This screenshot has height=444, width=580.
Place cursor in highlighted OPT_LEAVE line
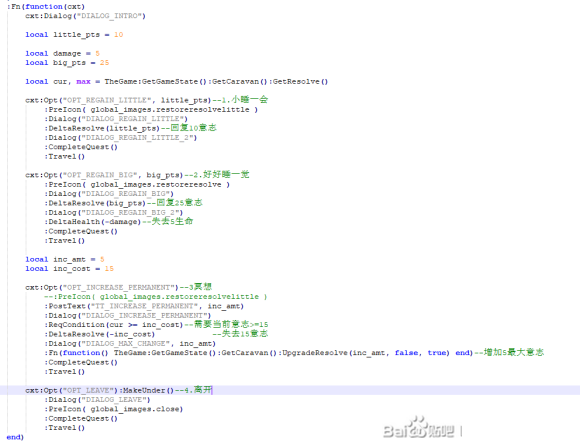pyautogui.click(x=290, y=390)
